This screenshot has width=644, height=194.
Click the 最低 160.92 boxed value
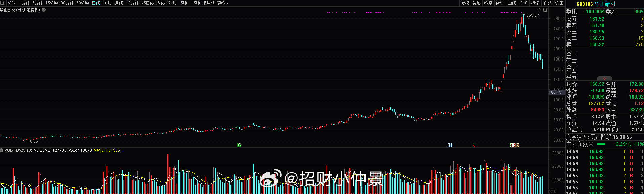[636, 97]
